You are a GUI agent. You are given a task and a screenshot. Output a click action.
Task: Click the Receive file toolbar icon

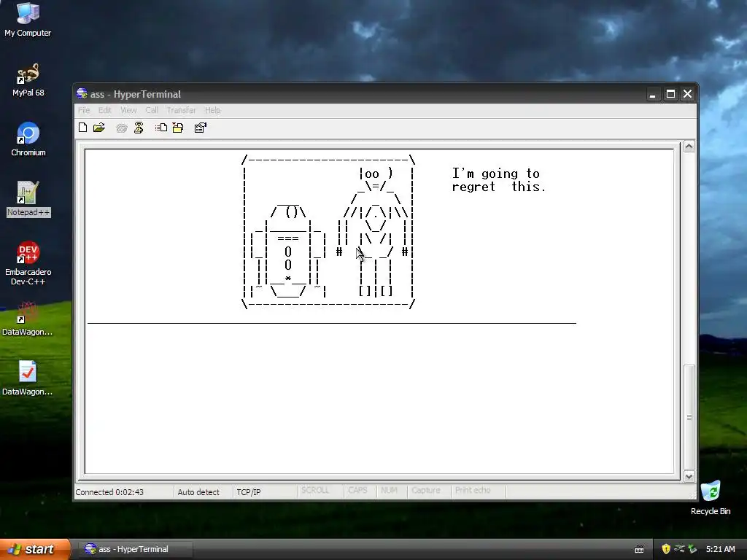(x=178, y=128)
